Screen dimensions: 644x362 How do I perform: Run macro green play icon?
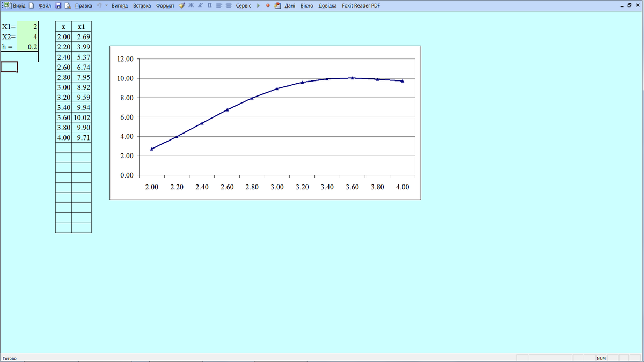coord(258,5)
